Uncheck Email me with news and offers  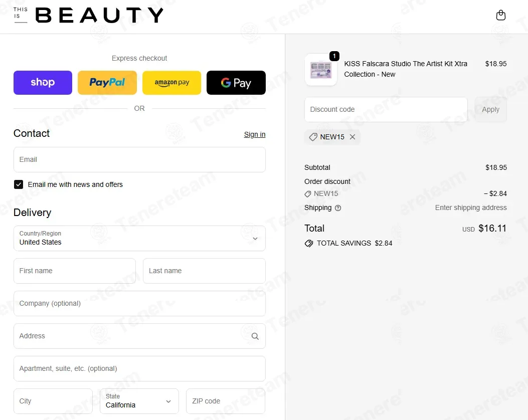tap(19, 184)
